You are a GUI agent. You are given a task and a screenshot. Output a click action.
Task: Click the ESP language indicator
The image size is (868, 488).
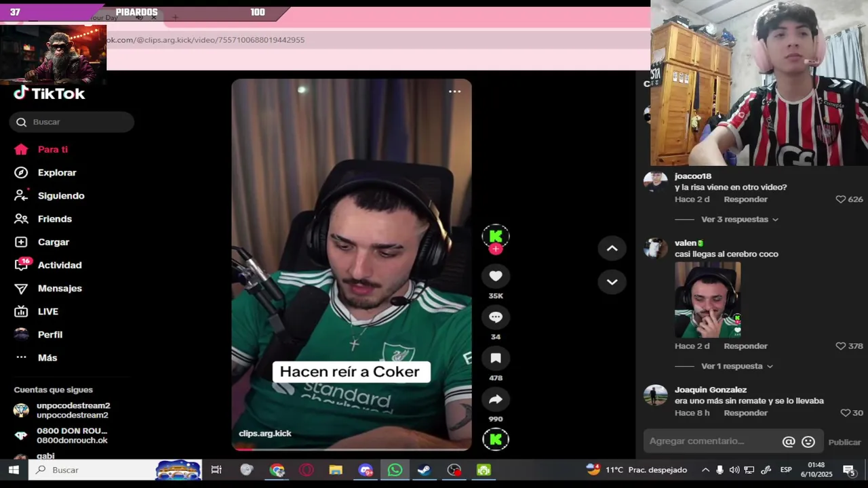click(x=786, y=470)
